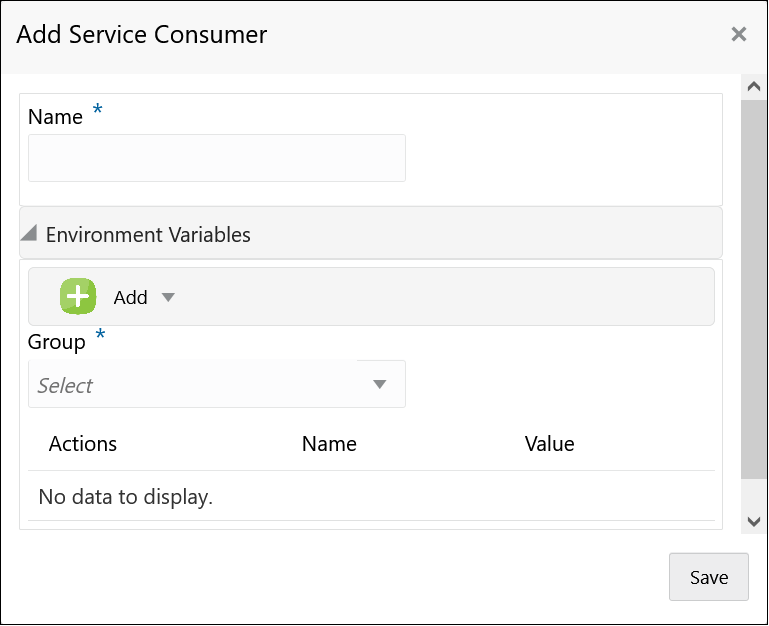Click the Group field label

click(57, 342)
